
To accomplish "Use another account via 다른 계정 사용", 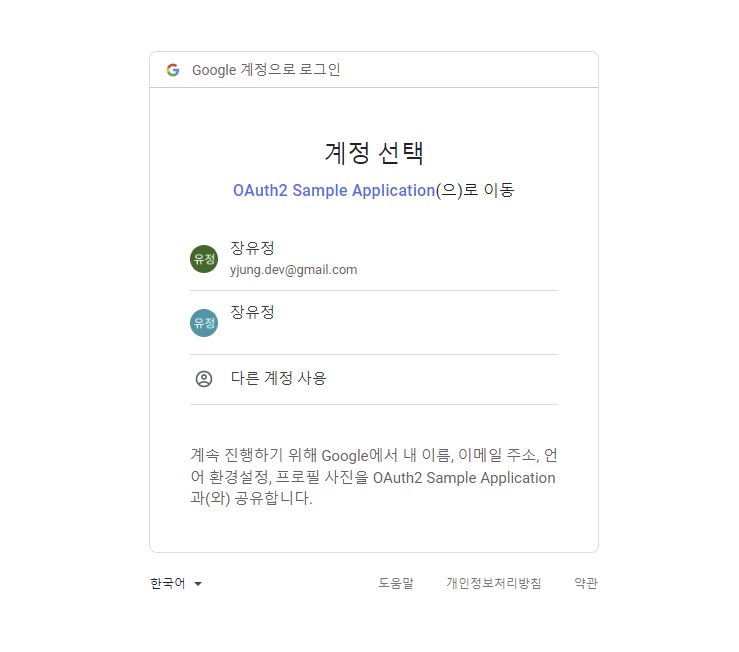I will (374, 379).
